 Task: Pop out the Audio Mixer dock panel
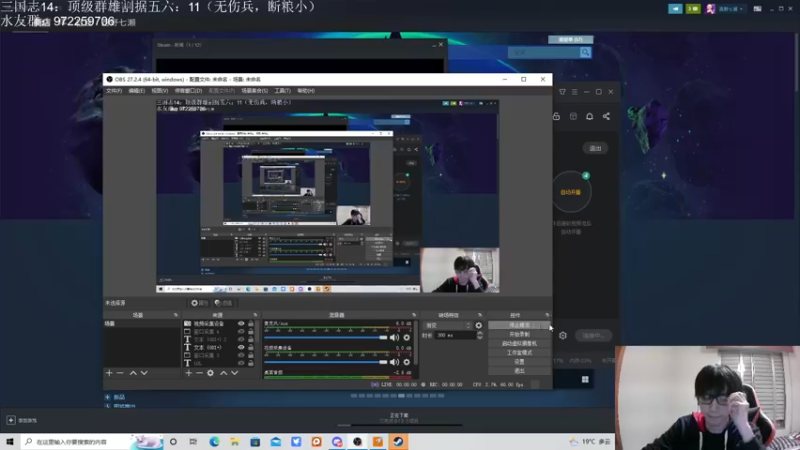pyautogui.click(x=414, y=315)
